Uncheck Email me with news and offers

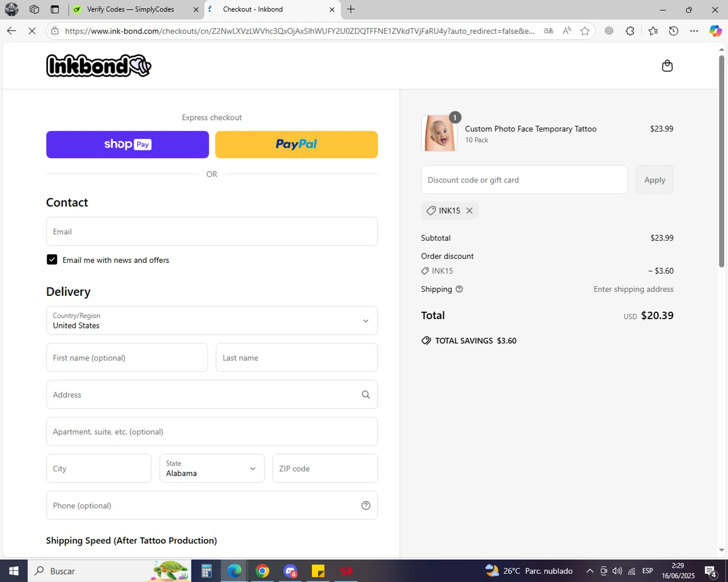click(52, 259)
